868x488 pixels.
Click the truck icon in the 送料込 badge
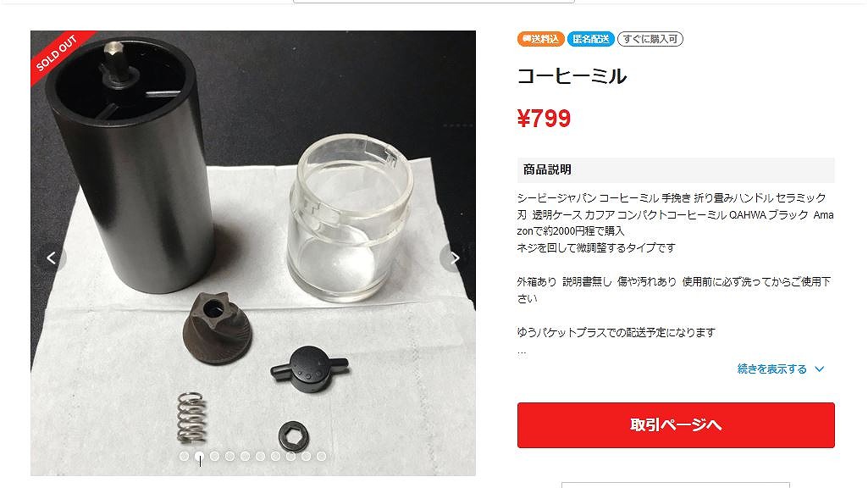tap(527, 39)
